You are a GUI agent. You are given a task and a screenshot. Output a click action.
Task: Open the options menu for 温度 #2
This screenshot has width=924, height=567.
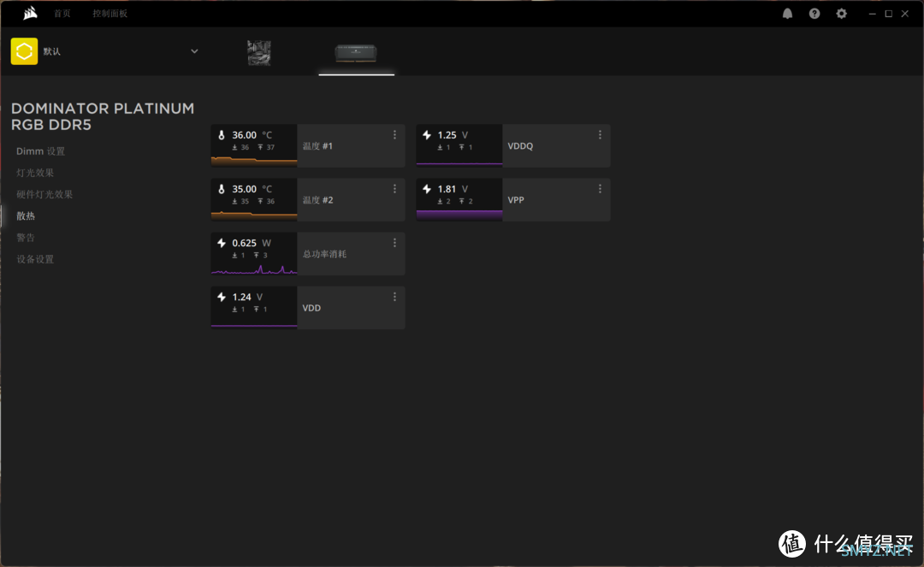pos(394,189)
